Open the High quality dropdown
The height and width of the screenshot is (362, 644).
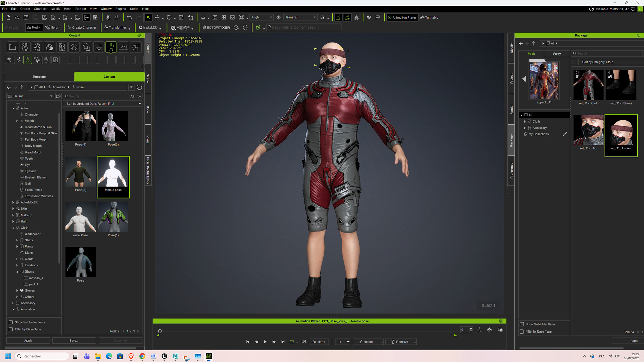click(262, 17)
